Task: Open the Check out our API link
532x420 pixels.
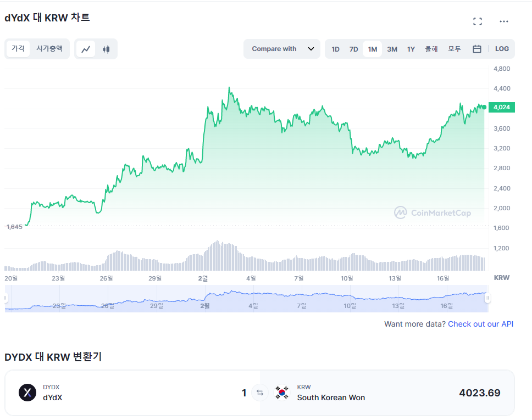Action: [x=480, y=324]
